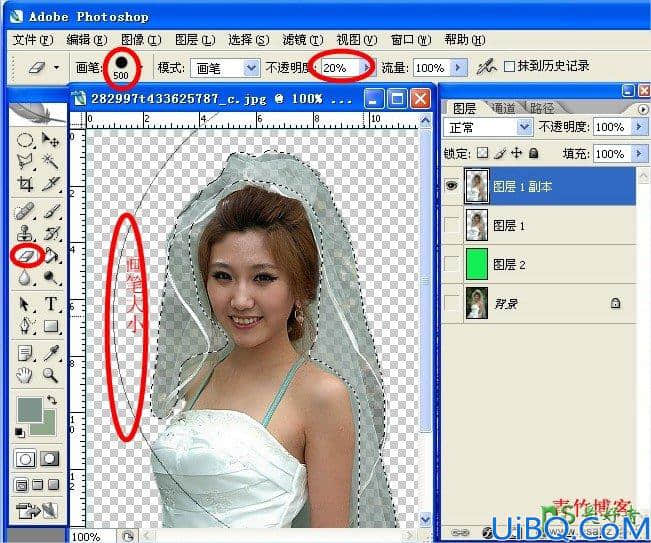
Task: Check the Erase to History checkbox
Action: [x=509, y=66]
